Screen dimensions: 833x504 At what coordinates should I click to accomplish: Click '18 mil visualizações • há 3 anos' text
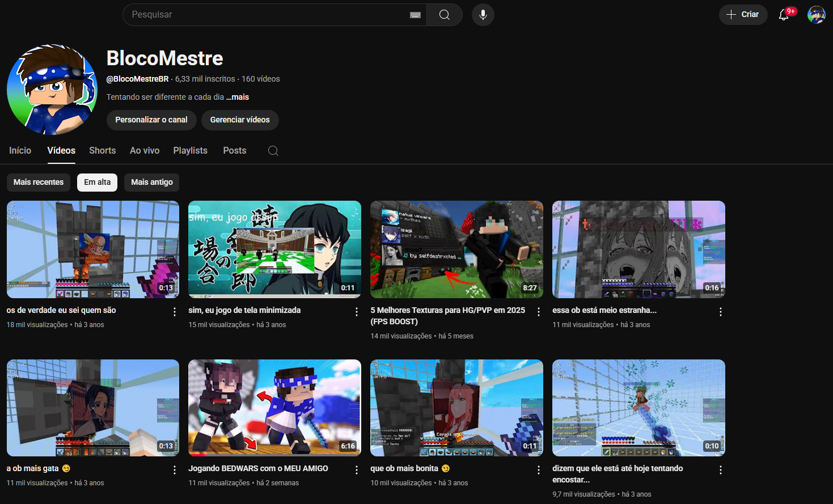click(56, 325)
